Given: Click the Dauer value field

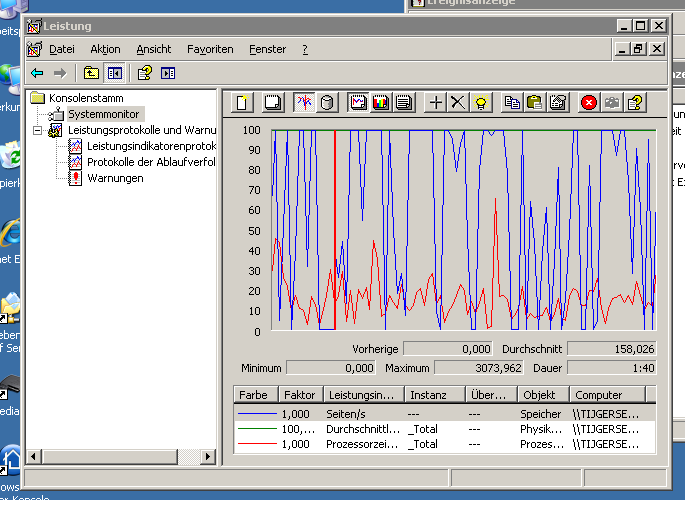Looking at the screenshot, I should (611, 368).
